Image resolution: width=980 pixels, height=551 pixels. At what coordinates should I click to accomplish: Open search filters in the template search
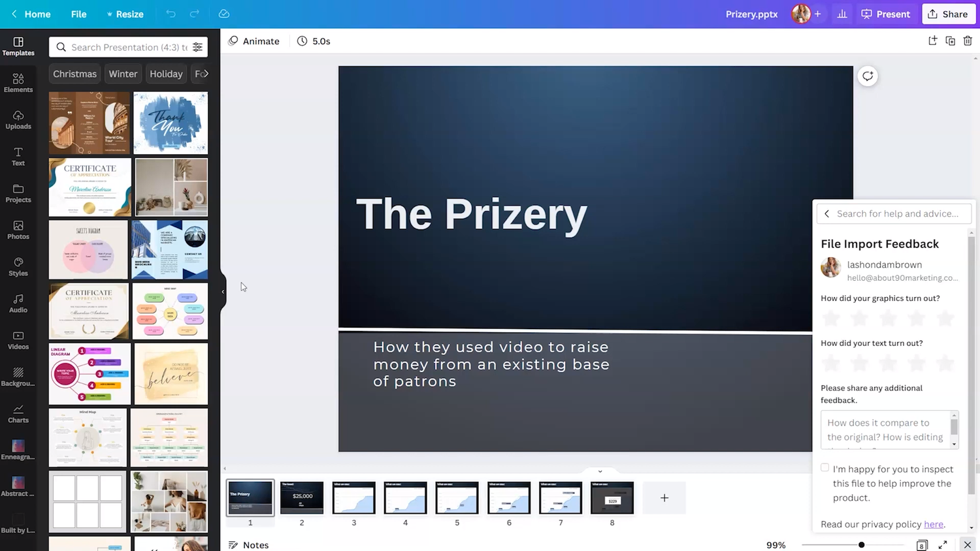point(198,47)
